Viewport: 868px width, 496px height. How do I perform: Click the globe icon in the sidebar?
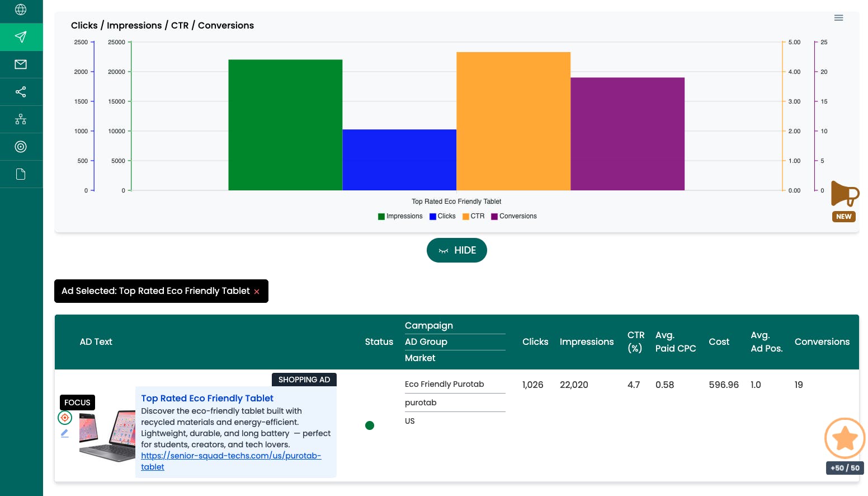tap(21, 10)
